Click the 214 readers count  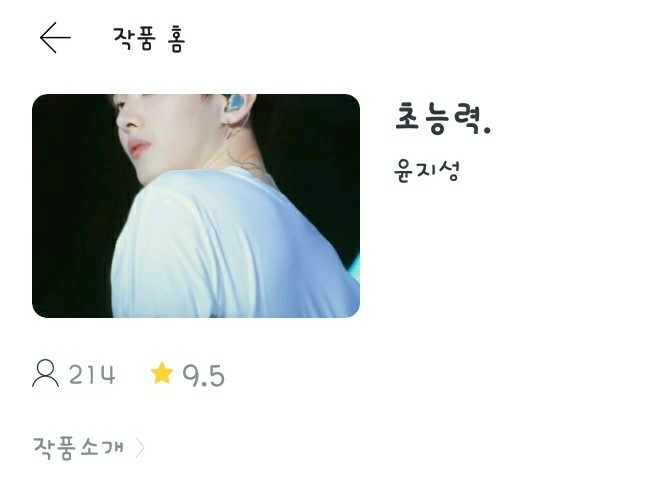92,375
